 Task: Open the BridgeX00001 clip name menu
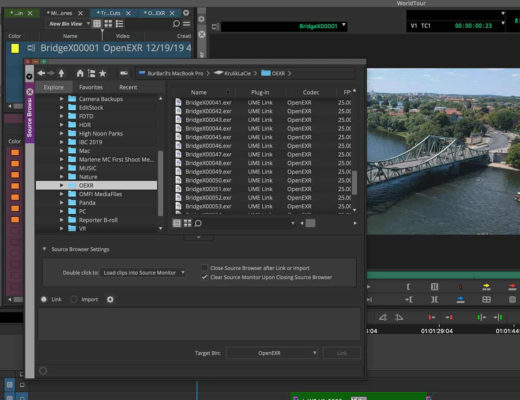click(x=344, y=26)
